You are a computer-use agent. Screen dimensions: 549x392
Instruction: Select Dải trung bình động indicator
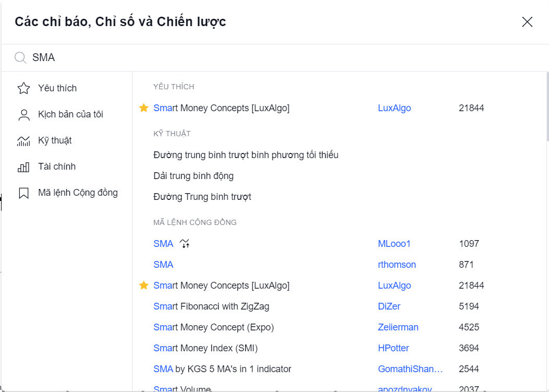(x=194, y=176)
